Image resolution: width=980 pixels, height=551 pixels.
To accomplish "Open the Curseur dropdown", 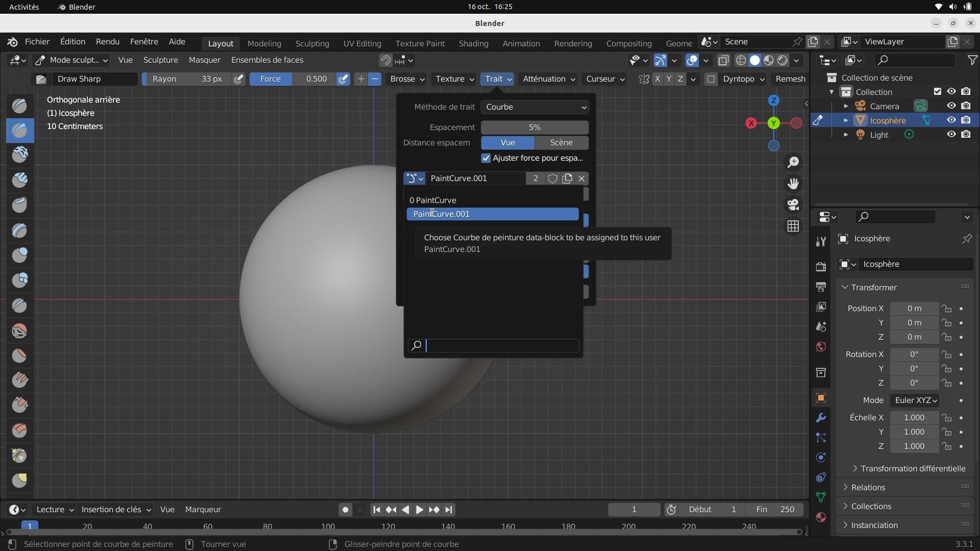I will pyautogui.click(x=605, y=79).
